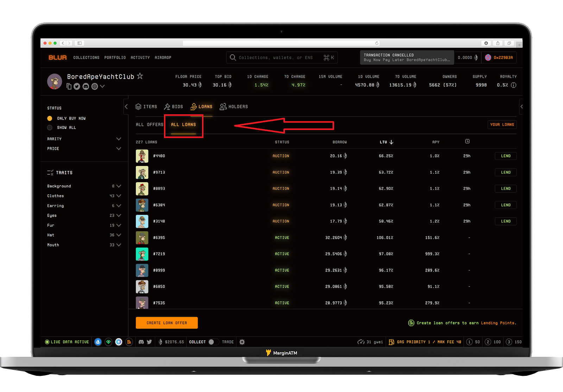The height and width of the screenshot is (392, 563).
Task: Sort by LTU column arrow
Action: 391,142
